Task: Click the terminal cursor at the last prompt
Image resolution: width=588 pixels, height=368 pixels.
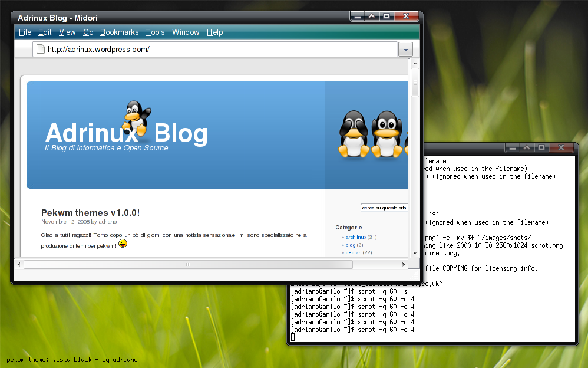Action: (x=293, y=337)
